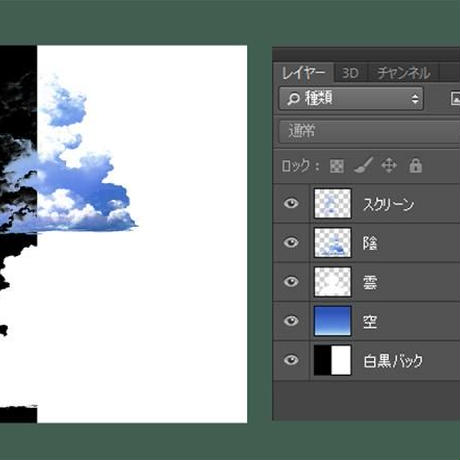This screenshot has height=460, width=460.
Task: Open the 通常 blend mode dropdown
Action: click(x=369, y=131)
